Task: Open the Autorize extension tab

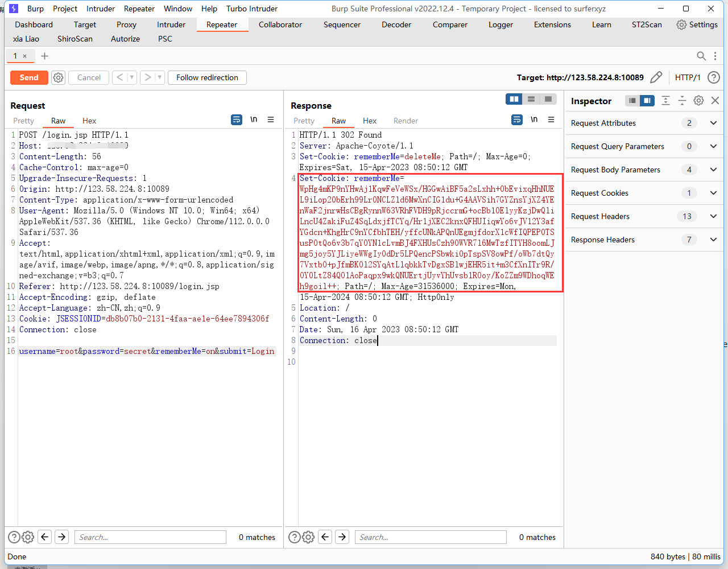Action: [125, 39]
